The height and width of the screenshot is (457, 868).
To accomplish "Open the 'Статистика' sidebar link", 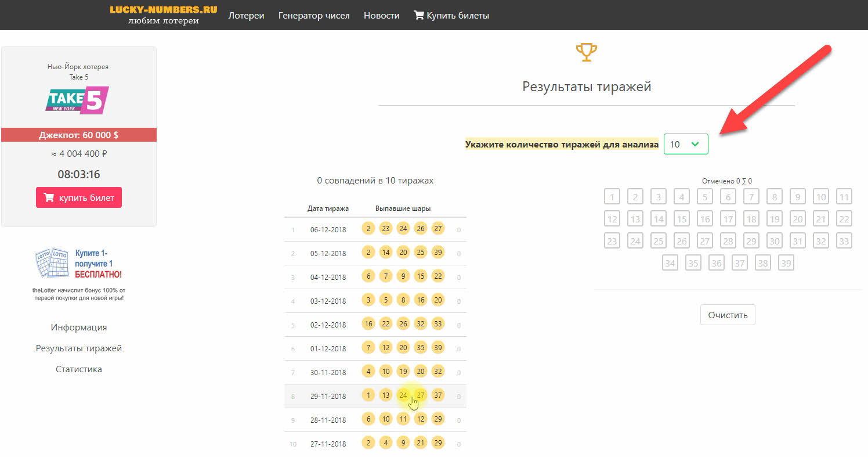I will click(78, 369).
